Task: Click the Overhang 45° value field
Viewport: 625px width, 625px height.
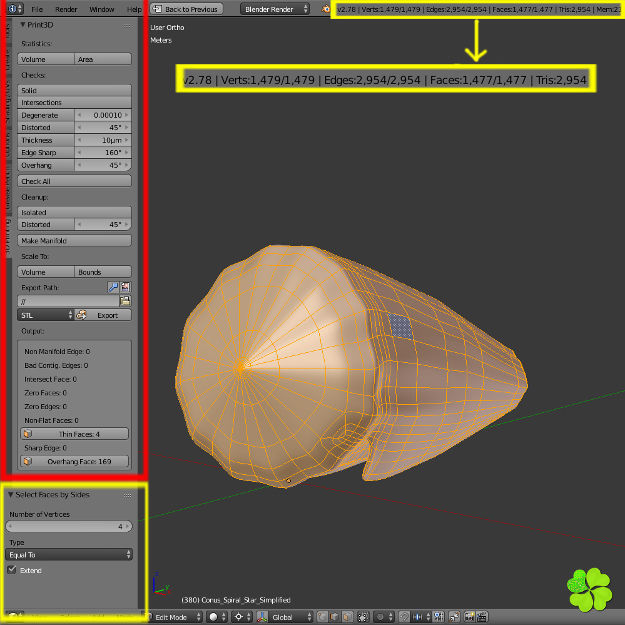Action: pos(103,165)
